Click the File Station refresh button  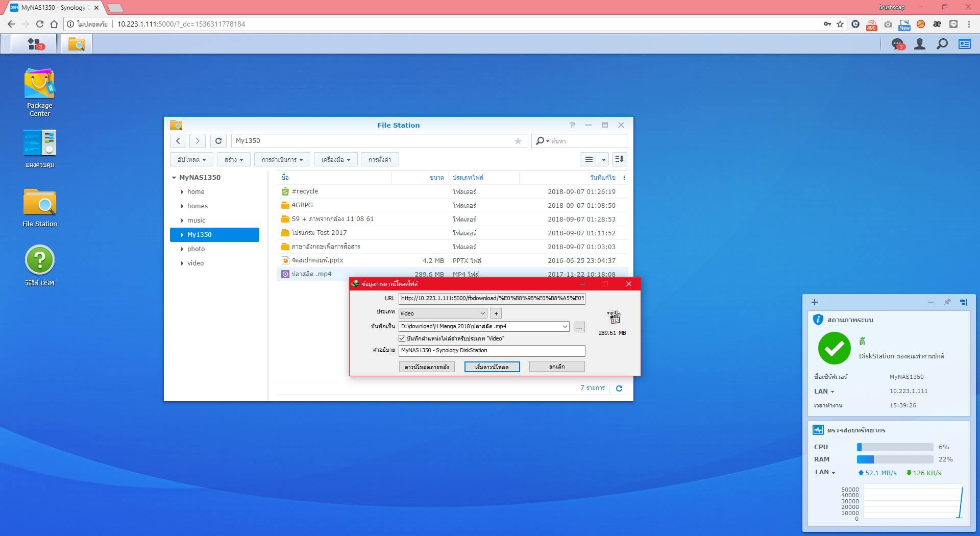tap(218, 141)
